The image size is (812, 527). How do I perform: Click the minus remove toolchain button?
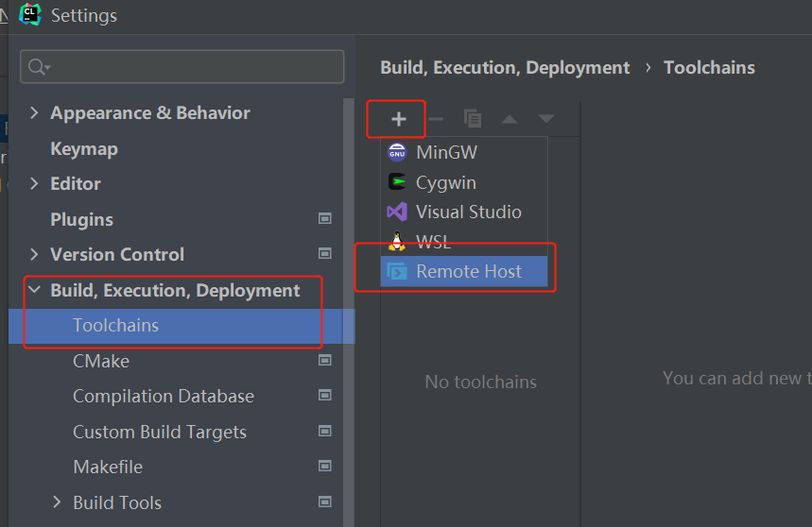coord(436,119)
